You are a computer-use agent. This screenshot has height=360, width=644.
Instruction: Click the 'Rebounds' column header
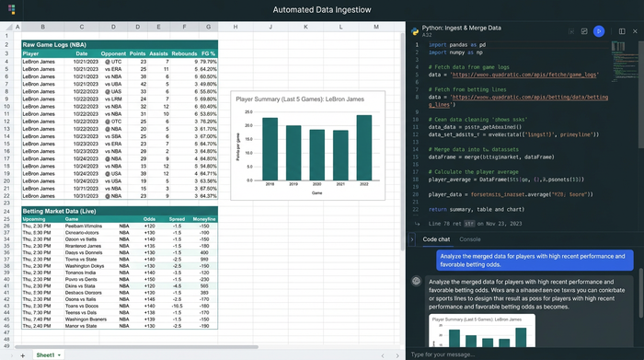(184, 53)
